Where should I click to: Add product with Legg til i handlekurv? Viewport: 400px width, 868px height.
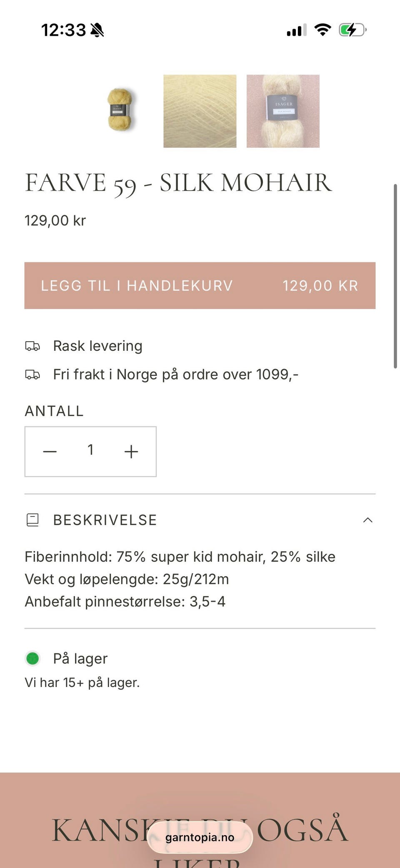click(x=200, y=286)
